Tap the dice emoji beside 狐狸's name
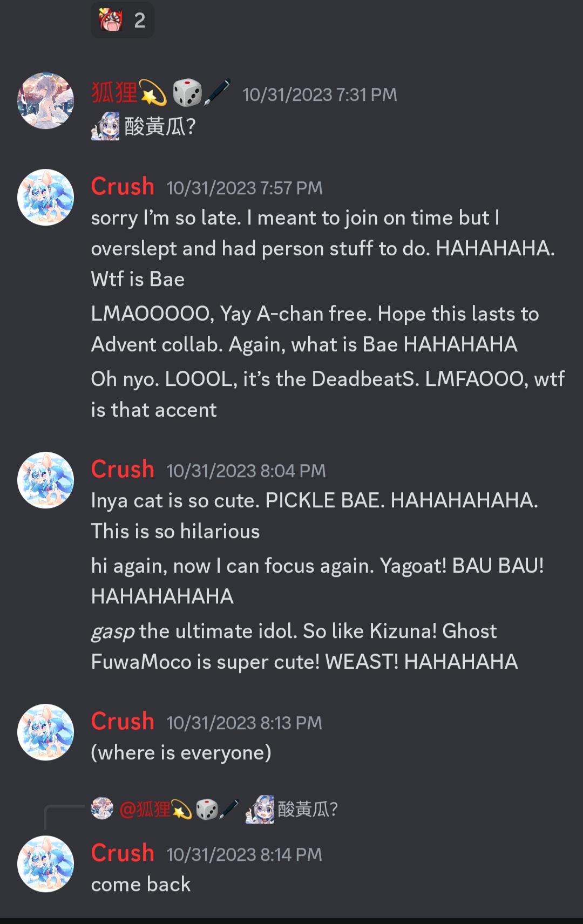Image resolution: width=583 pixels, height=924 pixels. pyautogui.click(x=187, y=92)
